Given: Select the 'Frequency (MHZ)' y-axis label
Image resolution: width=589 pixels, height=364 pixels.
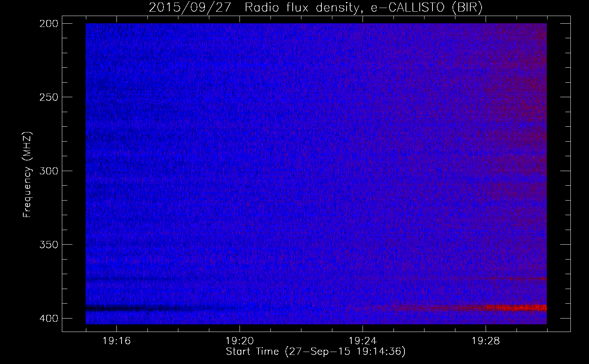Looking at the screenshot, I should coord(27,174).
